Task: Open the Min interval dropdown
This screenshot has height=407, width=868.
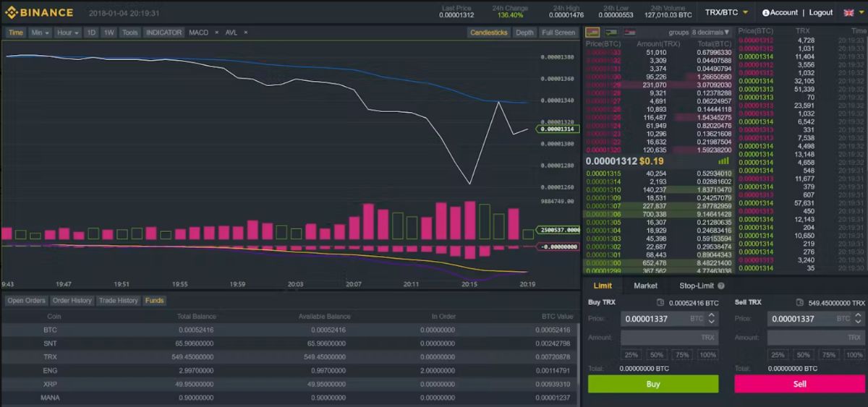Action: [x=40, y=33]
